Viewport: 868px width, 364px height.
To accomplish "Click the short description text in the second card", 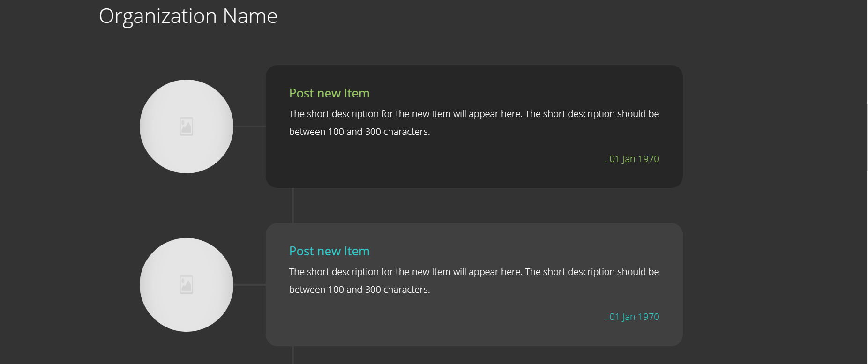I will point(474,272).
